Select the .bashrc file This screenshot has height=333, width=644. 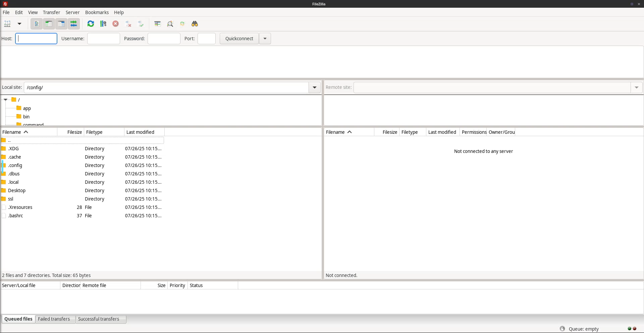pyautogui.click(x=83, y=216)
